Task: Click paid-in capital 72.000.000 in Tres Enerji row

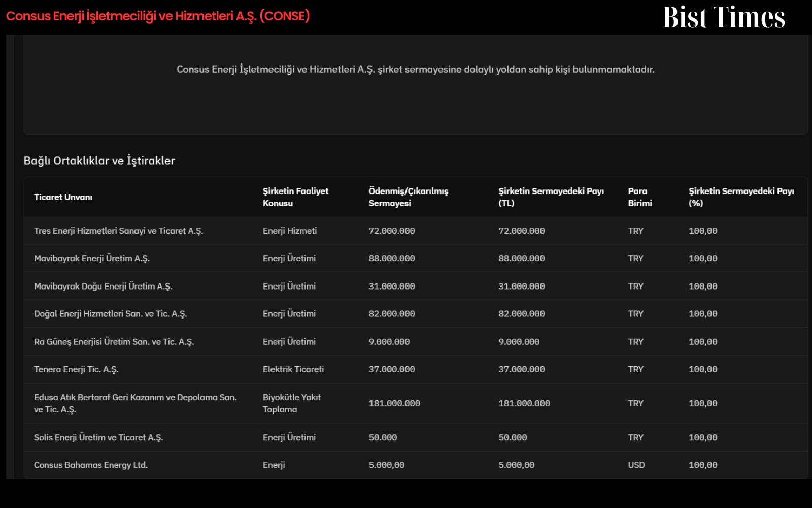Action: click(x=392, y=231)
